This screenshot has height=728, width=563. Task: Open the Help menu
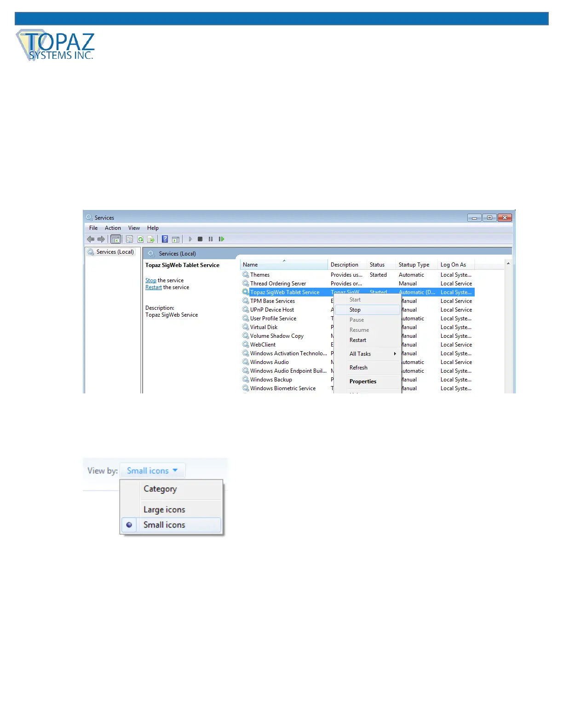point(153,228)
